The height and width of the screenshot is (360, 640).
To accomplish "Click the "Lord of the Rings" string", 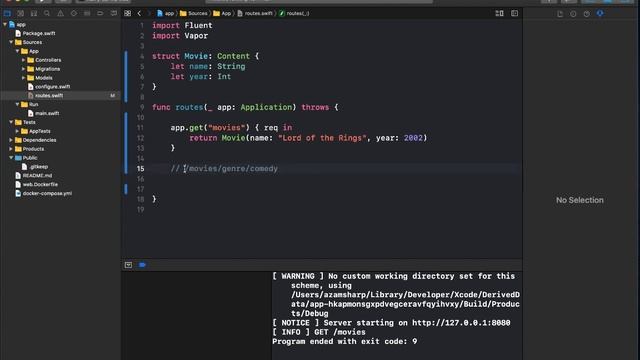I will coord(322,138).
